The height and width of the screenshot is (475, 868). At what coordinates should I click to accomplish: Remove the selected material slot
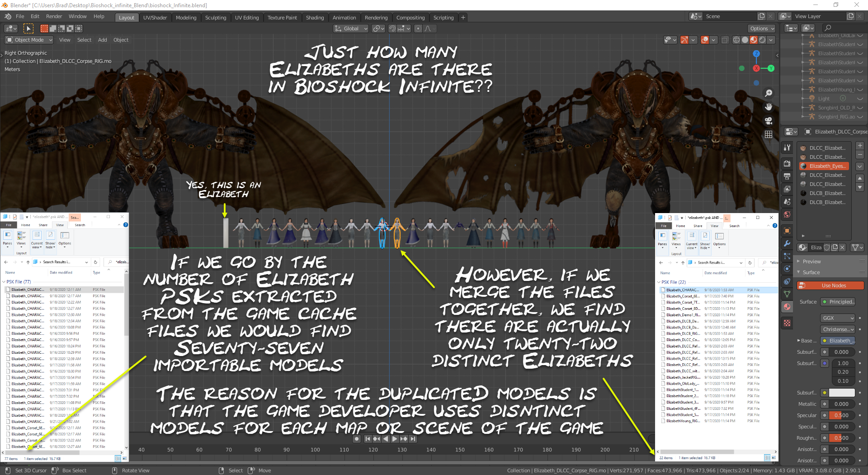(x=860, y=155)
